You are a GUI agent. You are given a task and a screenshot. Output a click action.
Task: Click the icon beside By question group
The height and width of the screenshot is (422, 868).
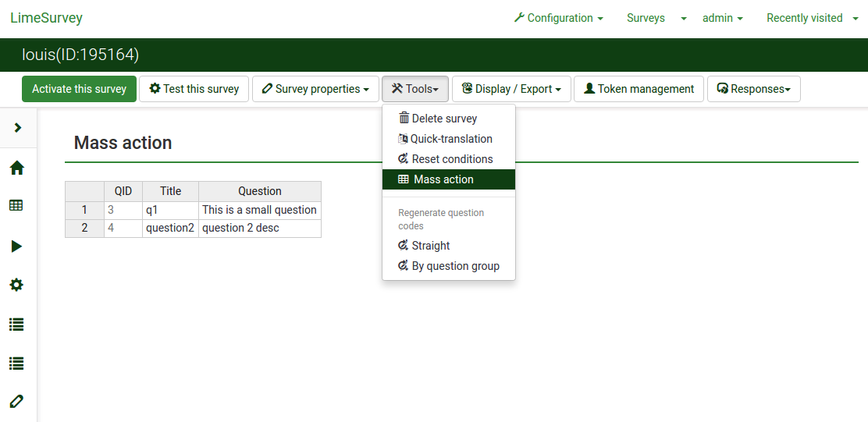[404, 266]
